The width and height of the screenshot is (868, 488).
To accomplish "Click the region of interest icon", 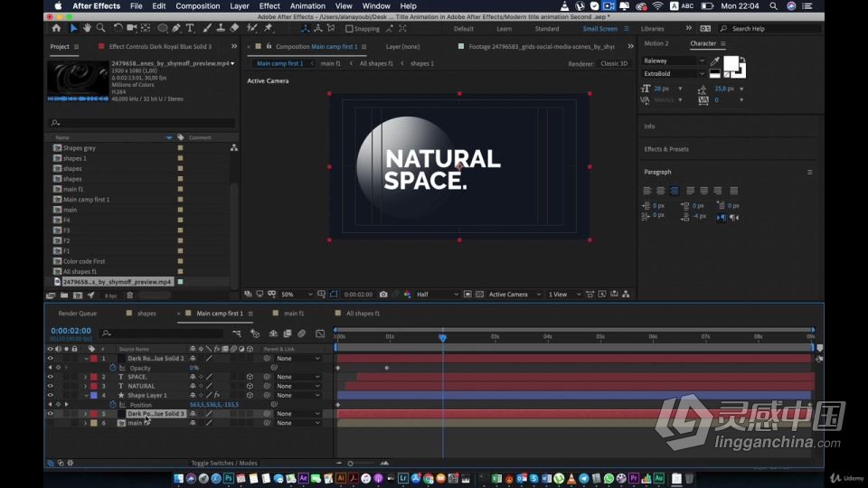I will [467, 295].
